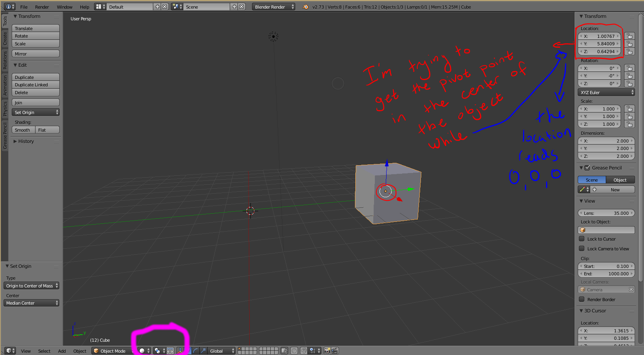Adjust the Lens 35.000 slider
Screen dimensions: 644x355
(x=606, y=213)
